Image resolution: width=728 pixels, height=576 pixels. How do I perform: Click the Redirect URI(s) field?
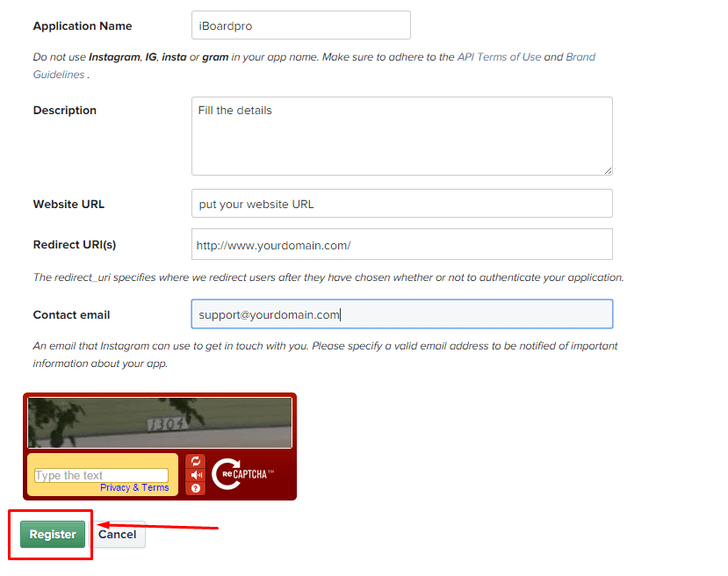(x=402, y=245)
